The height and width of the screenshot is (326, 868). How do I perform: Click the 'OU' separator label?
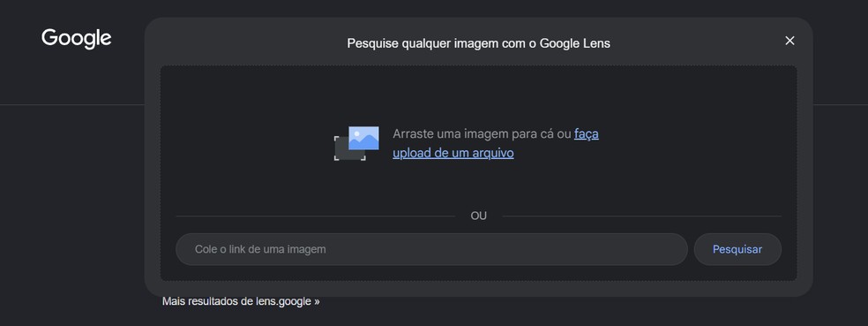[x=479, y=216]
